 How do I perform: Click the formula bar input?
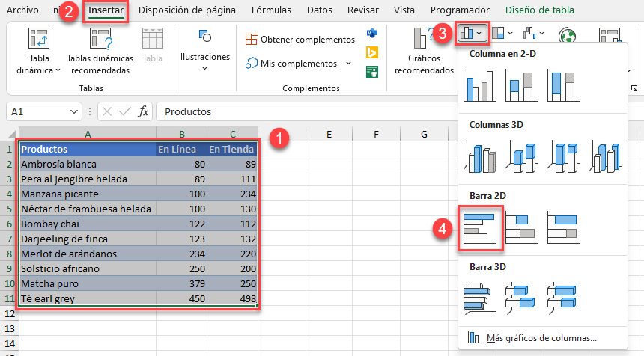306,111
